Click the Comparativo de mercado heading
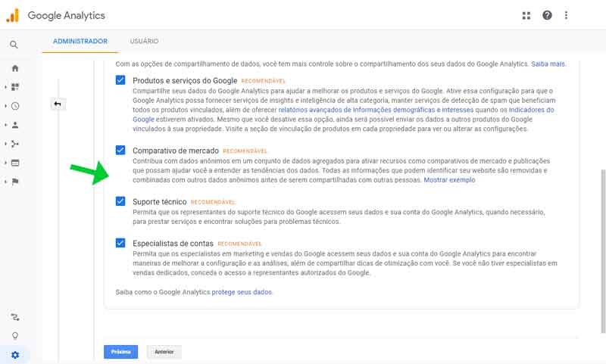This screenshot has height=364, width=606. point(176,151)
